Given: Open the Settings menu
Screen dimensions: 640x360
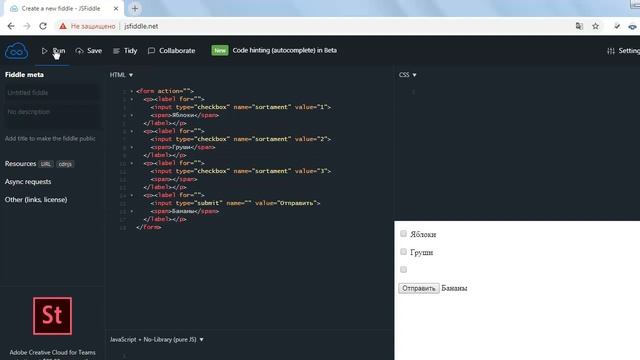Looking at the screenshot, I should [x=623, y=51].
